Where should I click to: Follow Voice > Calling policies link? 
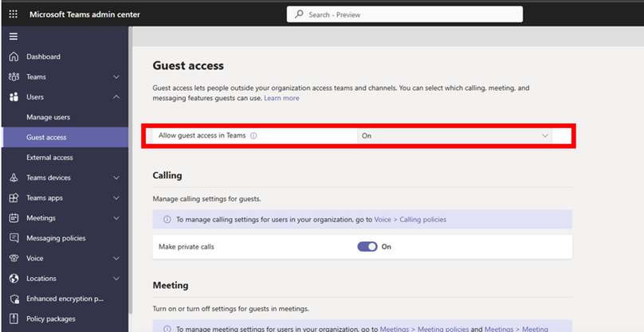(x=410, y=220)
